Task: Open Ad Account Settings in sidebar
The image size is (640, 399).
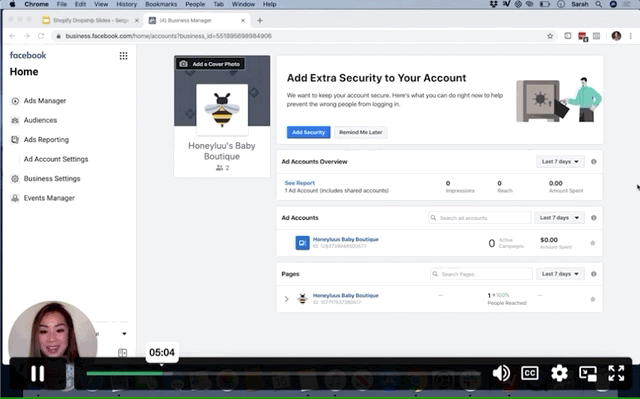Action: point(56,159)
